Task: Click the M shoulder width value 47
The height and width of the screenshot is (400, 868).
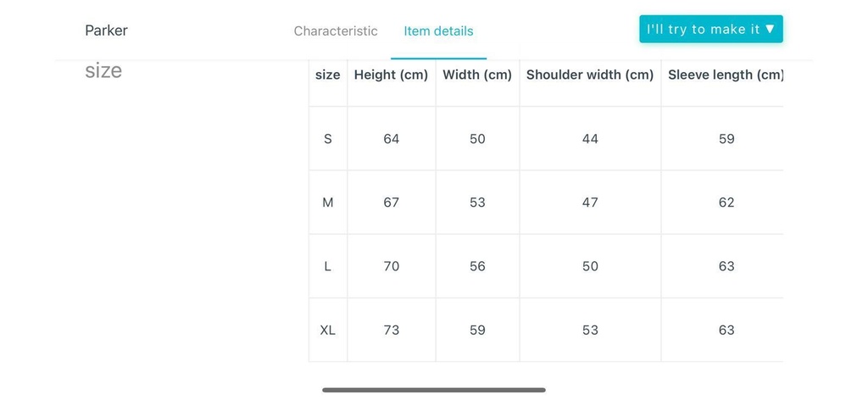Action: pyautogui.click(x=590, y=203)
